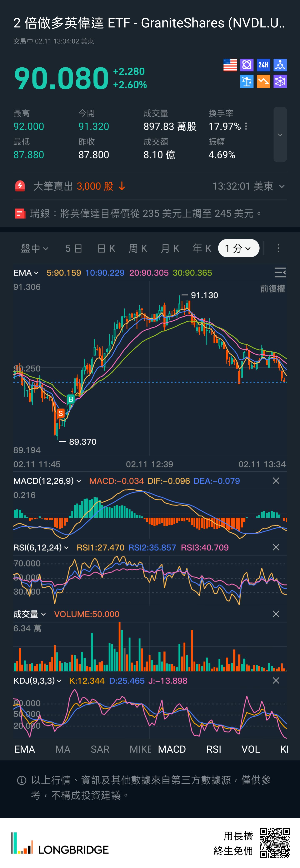This screenshot has height=868, width=300.
Task: Open the MACD(12,26,9) parameter dropdown
Action: click(x=47, y=481)
